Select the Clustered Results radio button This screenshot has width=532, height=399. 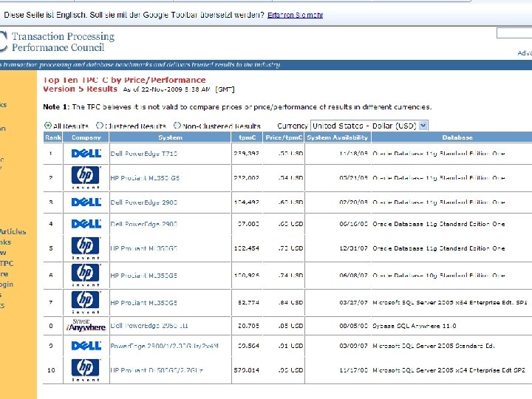pyautogui.click(x=100, y=125)
